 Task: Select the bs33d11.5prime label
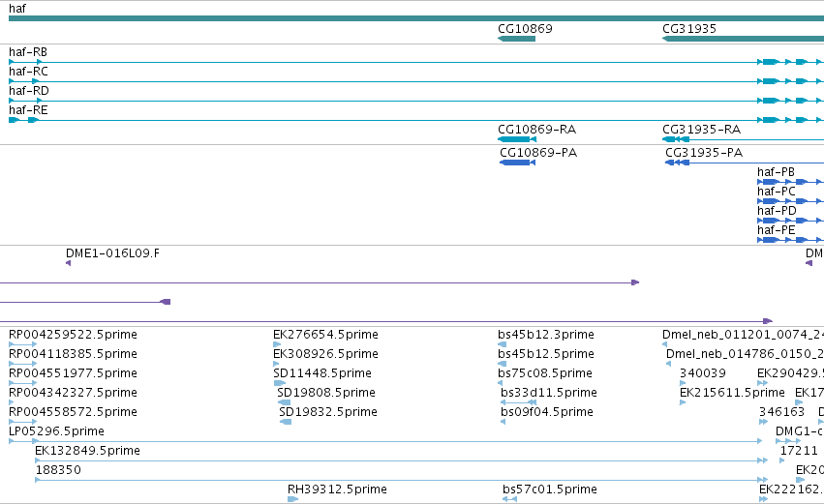click(549, 393)
